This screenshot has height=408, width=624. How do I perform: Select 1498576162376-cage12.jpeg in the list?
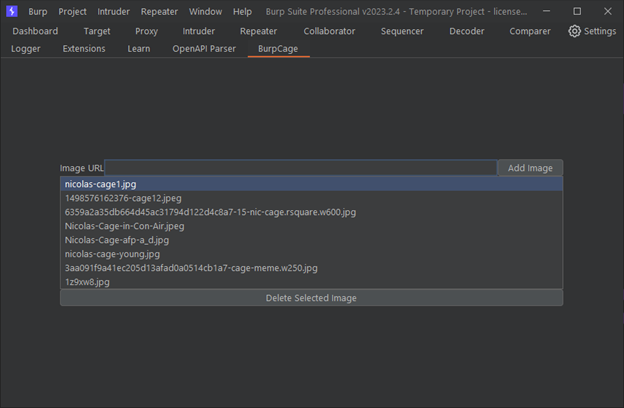[311, 198]
